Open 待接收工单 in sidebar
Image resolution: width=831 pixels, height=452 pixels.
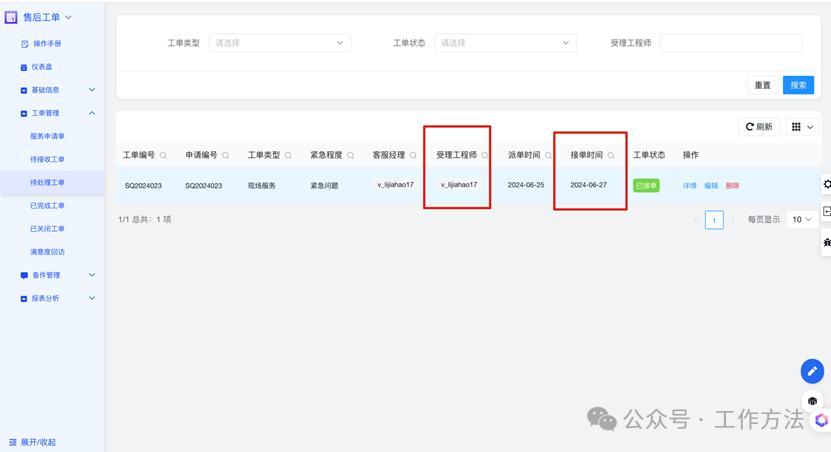tap(47, 159)
